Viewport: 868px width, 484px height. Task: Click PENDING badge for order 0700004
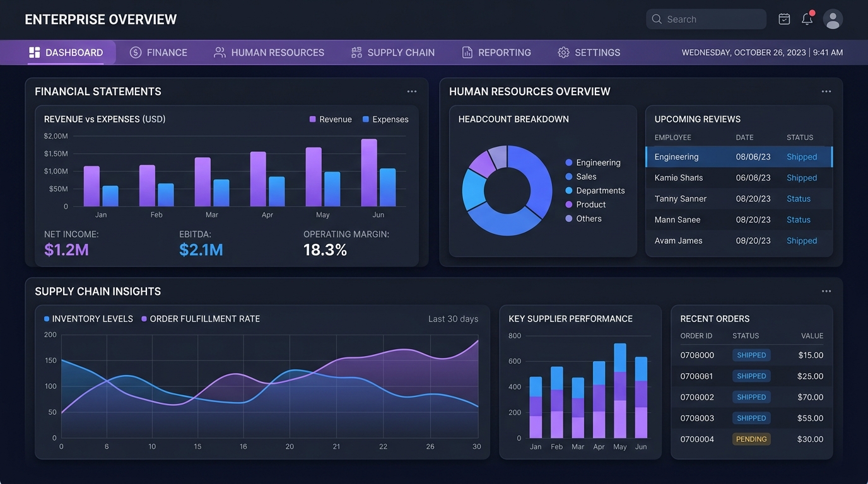(x=751, y=439)
